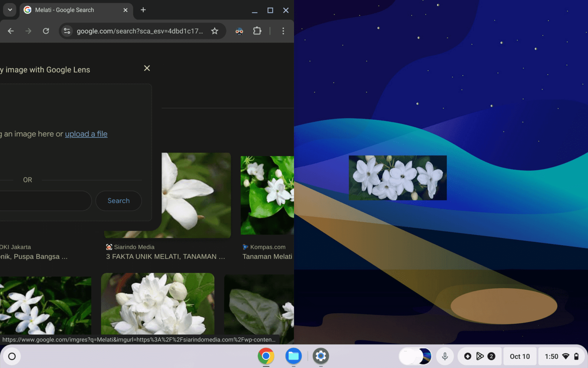The height and width of the screenshot is (368, 588).
Task: Click the extension icon next to the star
Action: pos(239,31)
